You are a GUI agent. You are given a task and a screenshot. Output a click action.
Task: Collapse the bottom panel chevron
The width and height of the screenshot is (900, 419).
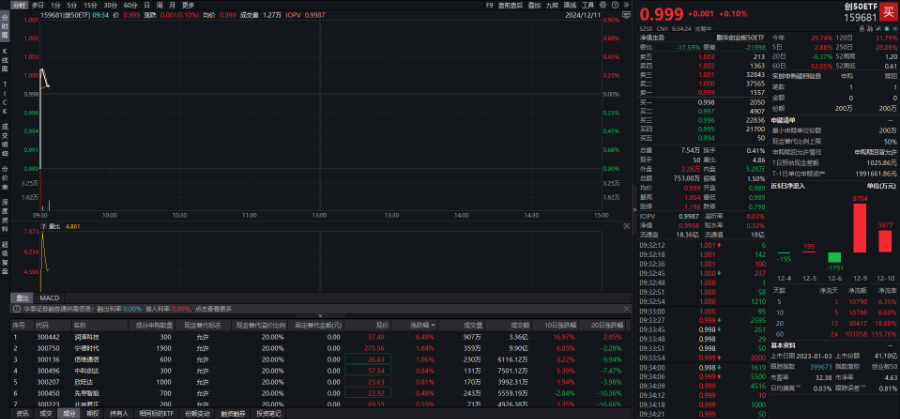click(x=320, y=315)
